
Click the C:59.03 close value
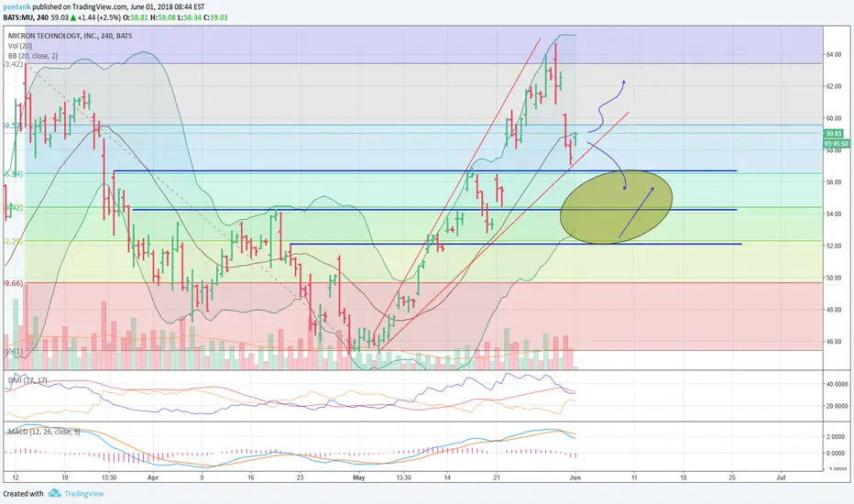[x=214, y=17]
